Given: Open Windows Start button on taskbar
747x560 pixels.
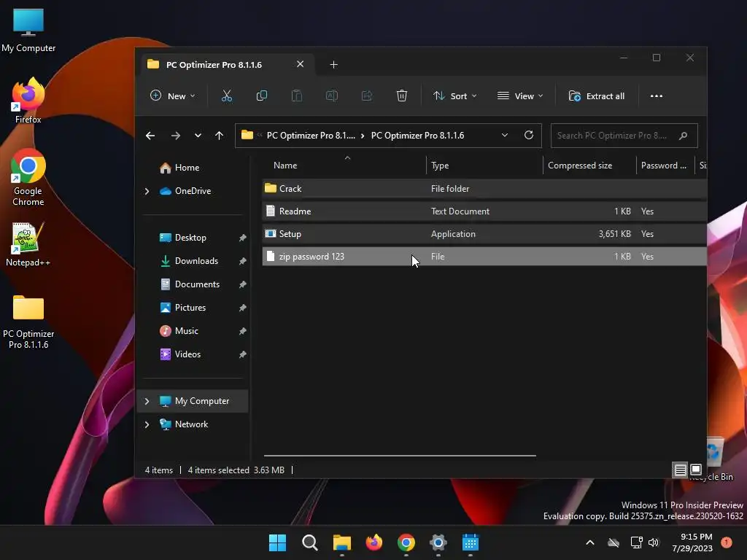Looking at the screenshot, I should [x=277, y=542].
